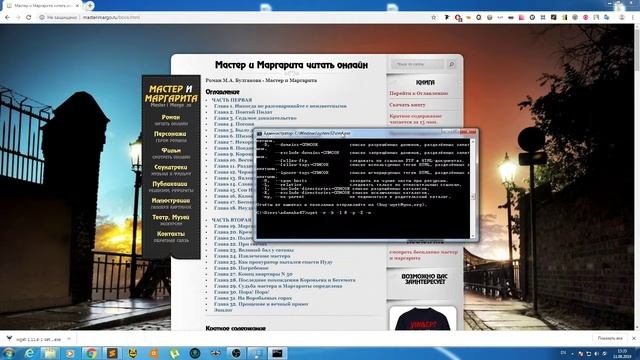640x360 pixels.
Task: Open the wget download item dropdown arrow
Action: [x=69, y=339]
